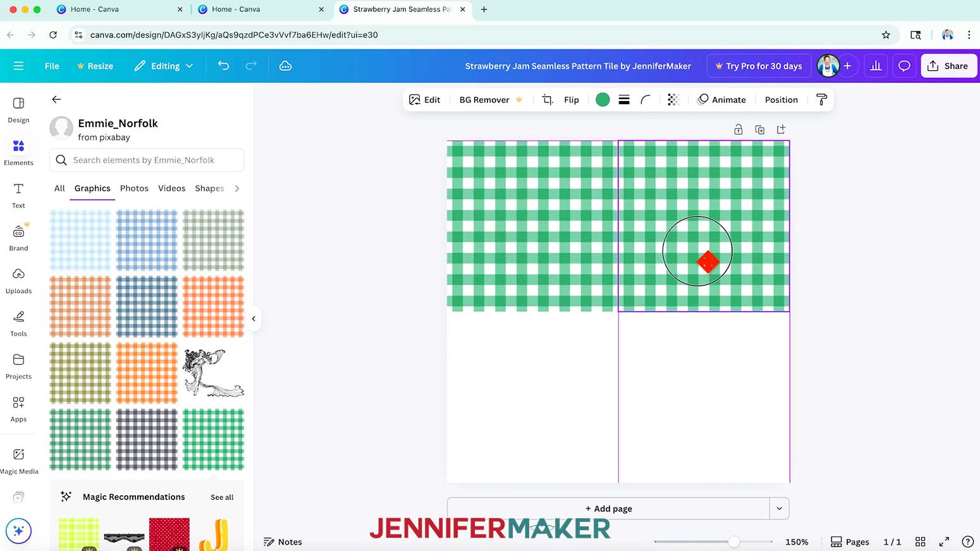Open the transparency checkerboard icon

(x=673, y=100)
